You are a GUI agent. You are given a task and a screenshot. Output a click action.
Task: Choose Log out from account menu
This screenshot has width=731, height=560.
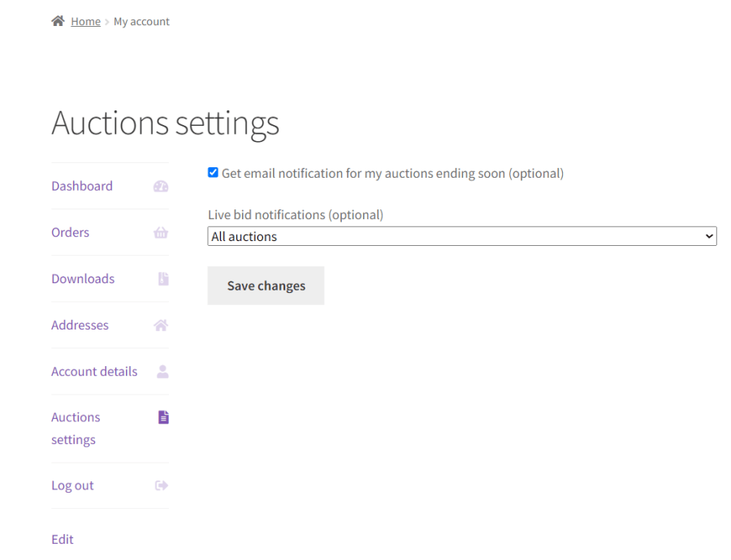[x=72, y=485]
